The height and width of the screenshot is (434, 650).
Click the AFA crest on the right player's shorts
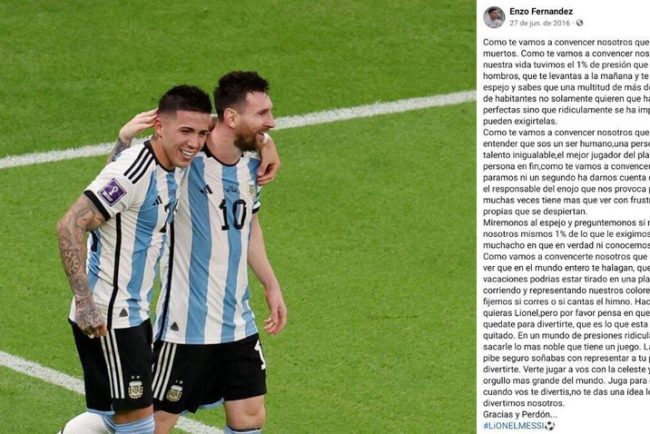(175, 391)
